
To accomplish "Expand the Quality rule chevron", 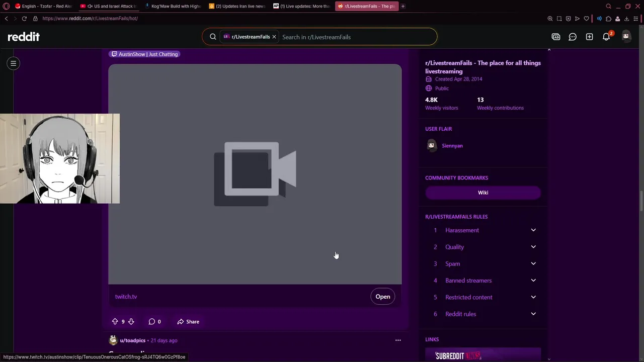I will pos(533,247).
